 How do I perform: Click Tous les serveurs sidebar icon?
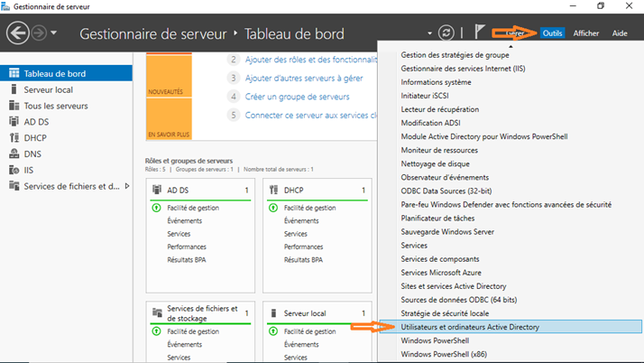pos(14,106)
